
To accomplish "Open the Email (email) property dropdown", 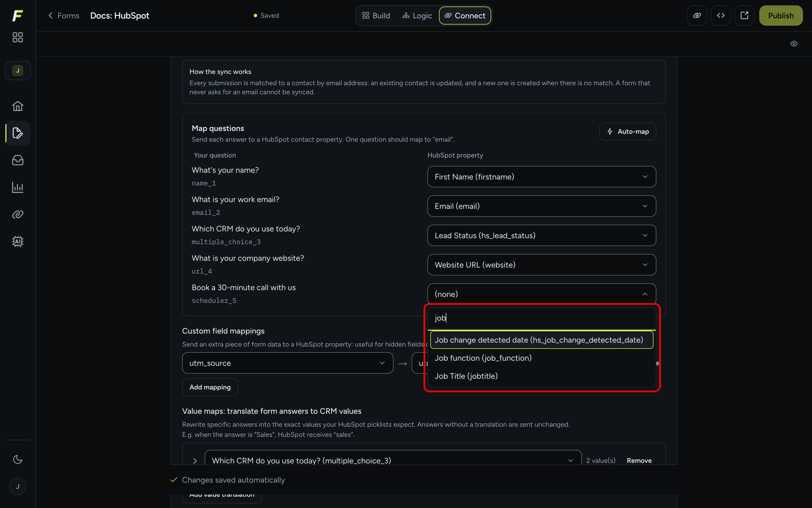I will 541,206.
